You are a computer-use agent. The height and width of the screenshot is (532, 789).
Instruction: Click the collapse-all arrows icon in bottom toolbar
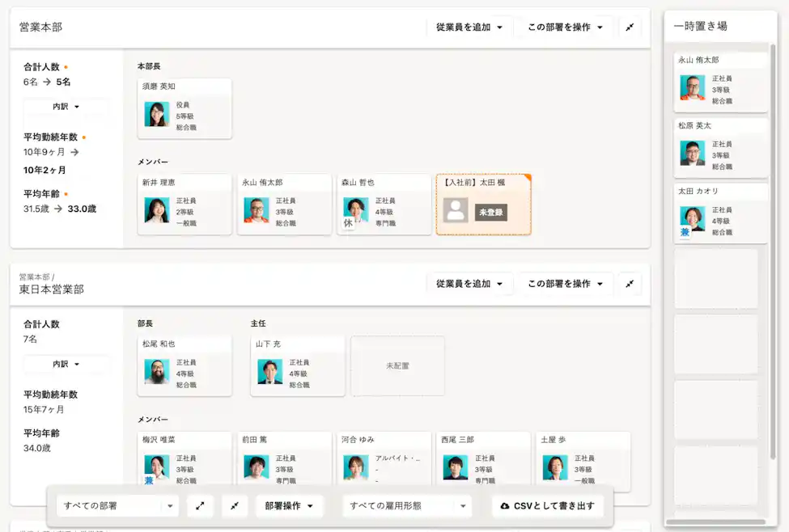tap(234, 505)
